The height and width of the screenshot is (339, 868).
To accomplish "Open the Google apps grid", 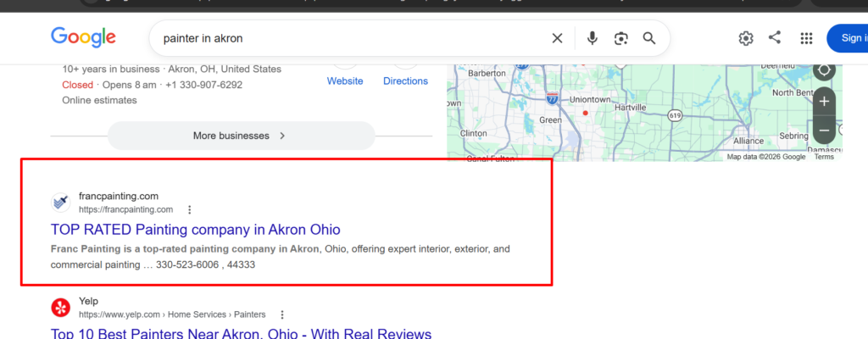I will point(806,38).
